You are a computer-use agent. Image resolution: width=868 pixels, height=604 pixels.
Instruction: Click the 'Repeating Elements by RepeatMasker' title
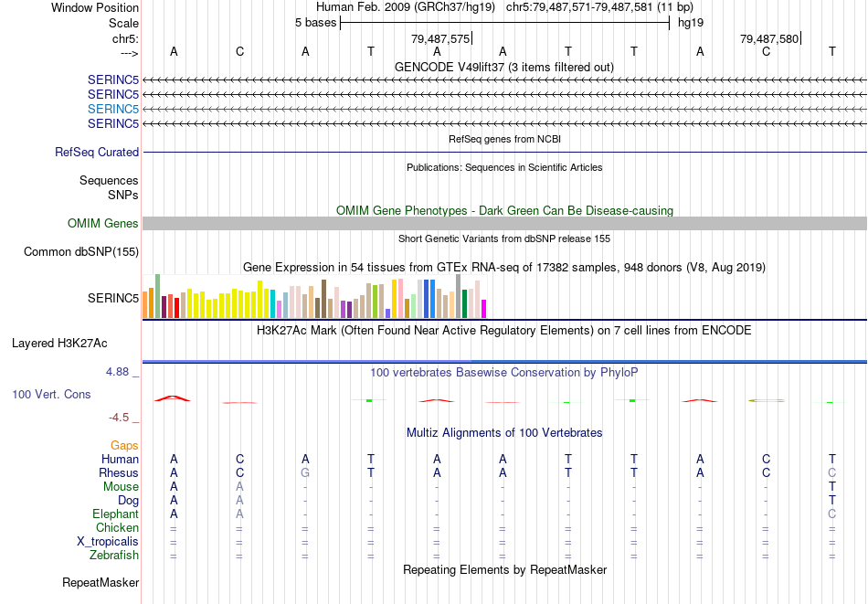pyautogui.click(x=504, y=569)
